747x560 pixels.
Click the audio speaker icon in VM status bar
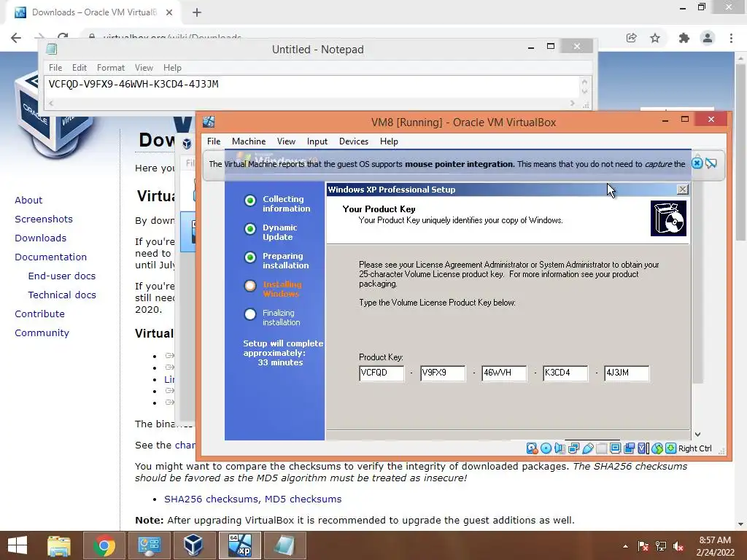pos(560,448)
